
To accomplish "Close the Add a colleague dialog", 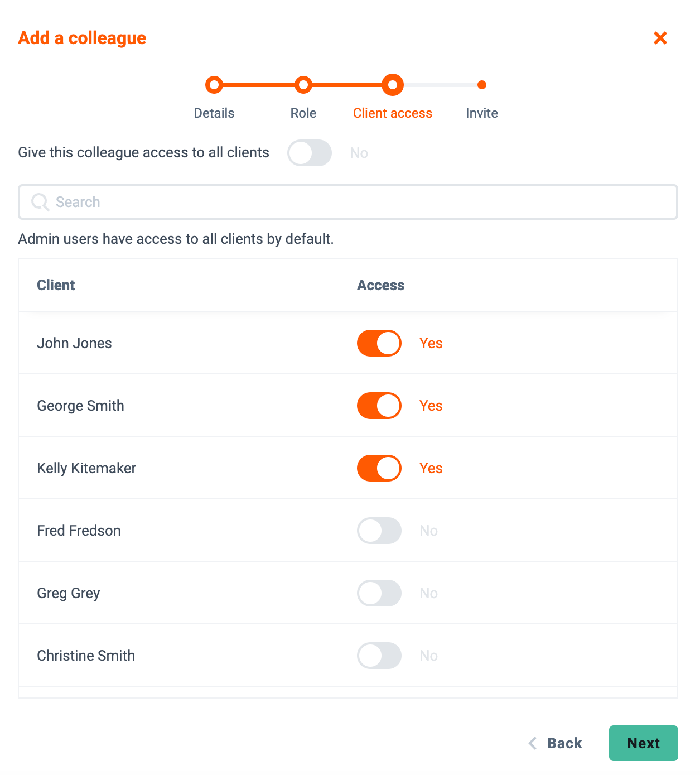I will click(x=660, y=38).
